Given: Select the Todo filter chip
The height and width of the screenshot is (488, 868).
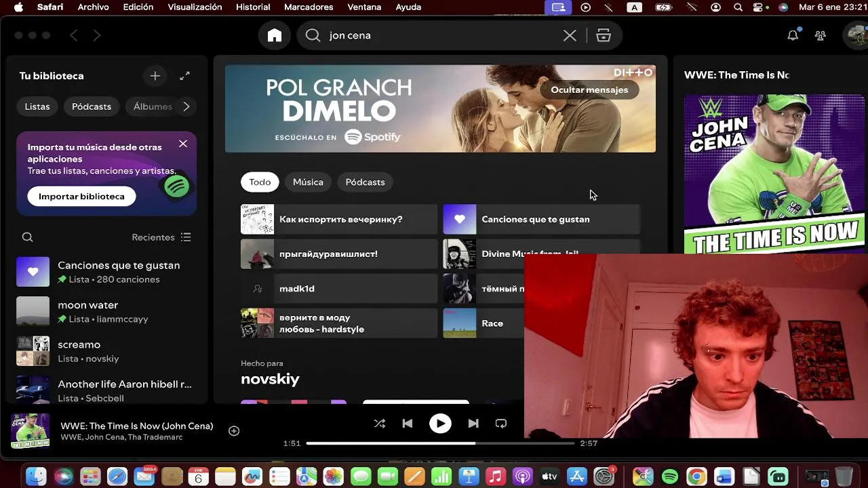Looking at the screenshot, I should [260, 182].
